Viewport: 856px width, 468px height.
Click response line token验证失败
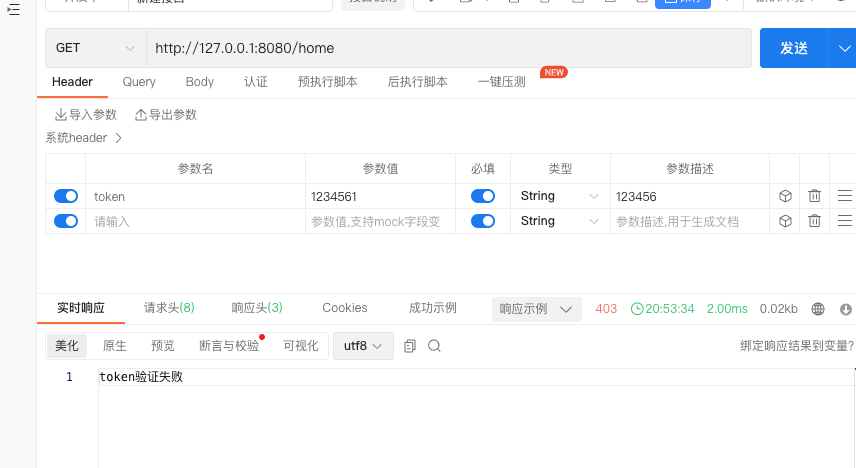tap(141, 377)
